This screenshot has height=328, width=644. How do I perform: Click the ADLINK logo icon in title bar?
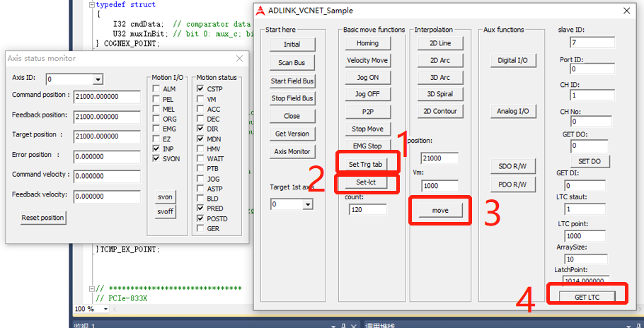pos(260,11)
